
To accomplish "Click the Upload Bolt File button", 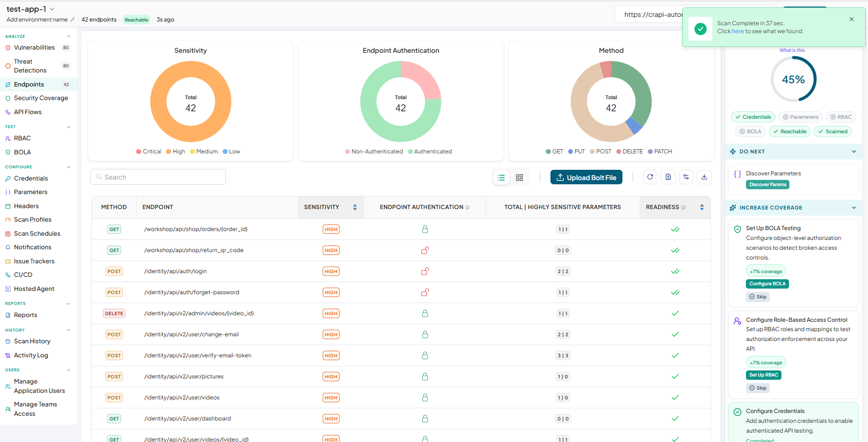I will tap(586, 177).
